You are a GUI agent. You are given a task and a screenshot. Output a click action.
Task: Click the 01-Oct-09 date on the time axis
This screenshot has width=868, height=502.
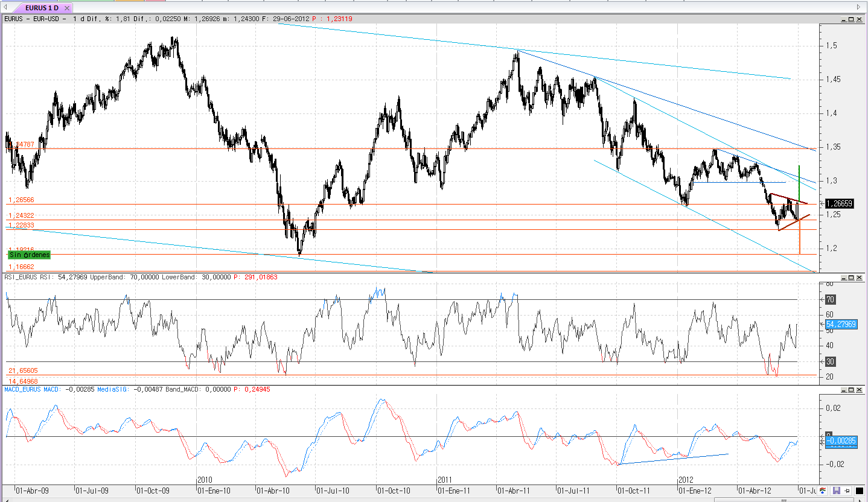153,491
